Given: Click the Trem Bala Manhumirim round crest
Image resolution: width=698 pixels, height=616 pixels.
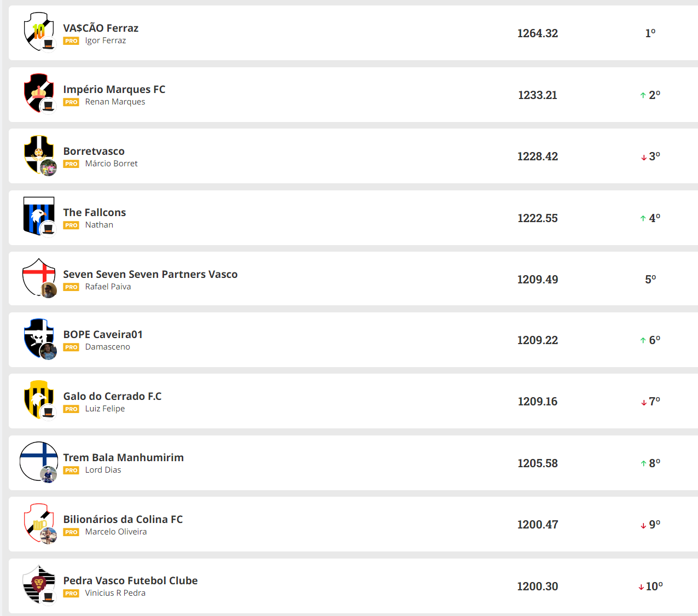Looking at the screenshot, I should click(x=38, y=461).
